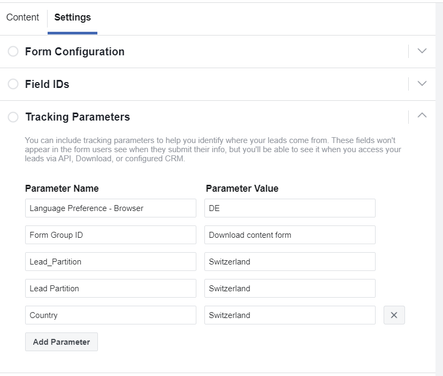Click the Lead Partition name field without underscore

tap(111, 288)
